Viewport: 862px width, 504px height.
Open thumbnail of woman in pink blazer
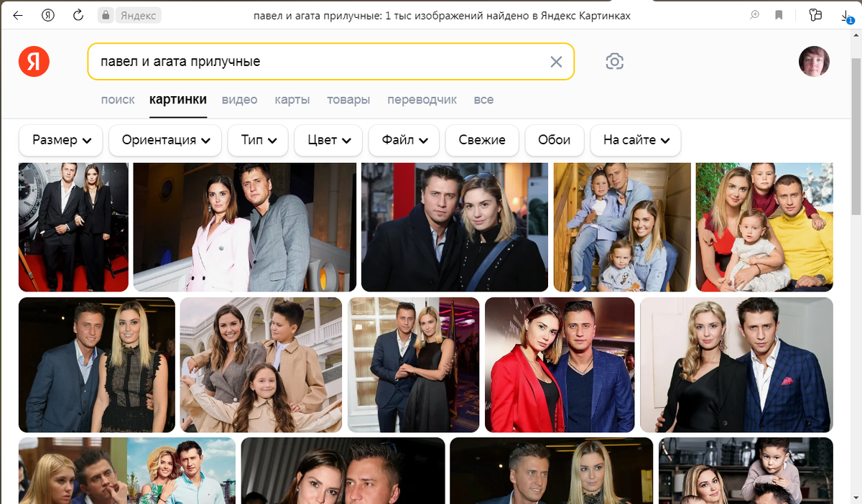click(245, 227)
